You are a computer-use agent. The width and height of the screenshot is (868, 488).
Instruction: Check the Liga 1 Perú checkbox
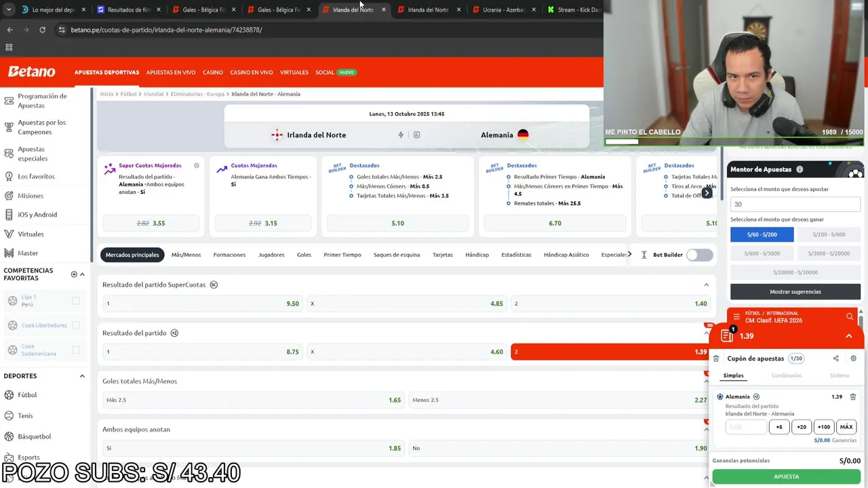tap(76, 301)
